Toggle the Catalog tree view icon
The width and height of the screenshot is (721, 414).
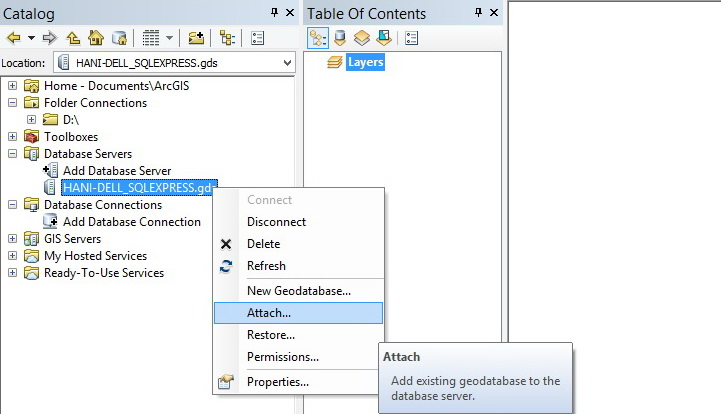228,38
